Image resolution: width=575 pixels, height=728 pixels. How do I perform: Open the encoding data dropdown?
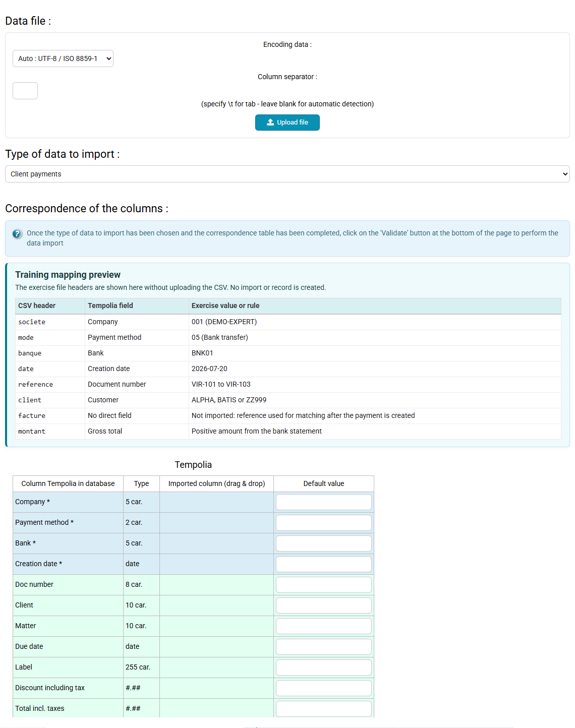pyautogui.click(x=63, y=58)
